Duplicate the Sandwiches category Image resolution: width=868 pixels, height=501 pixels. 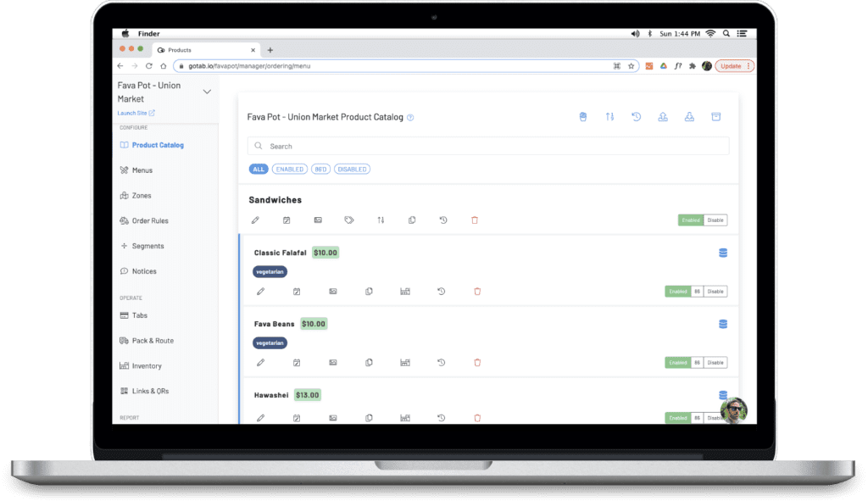tap(412, 220)
